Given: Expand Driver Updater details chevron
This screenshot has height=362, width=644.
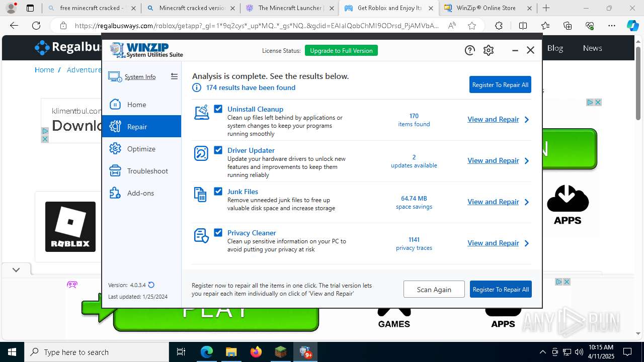Looking at the screenshot, I should pyautogui.click(x=527, y=161).
